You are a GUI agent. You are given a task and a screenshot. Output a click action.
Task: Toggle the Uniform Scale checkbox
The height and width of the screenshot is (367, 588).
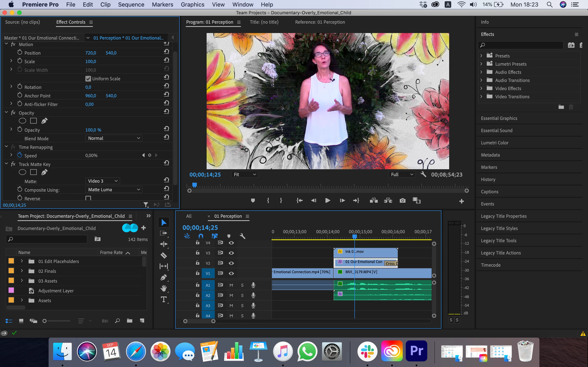(88, 79)
